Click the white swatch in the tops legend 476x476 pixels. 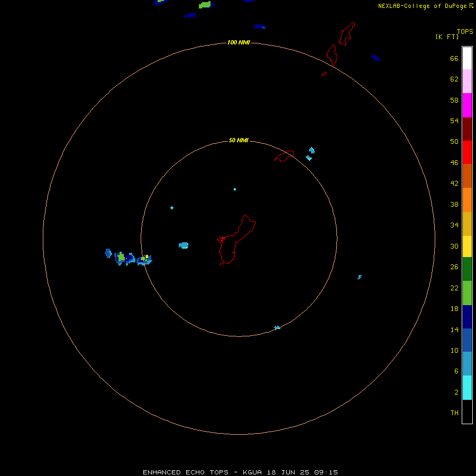tap(467, 58)
